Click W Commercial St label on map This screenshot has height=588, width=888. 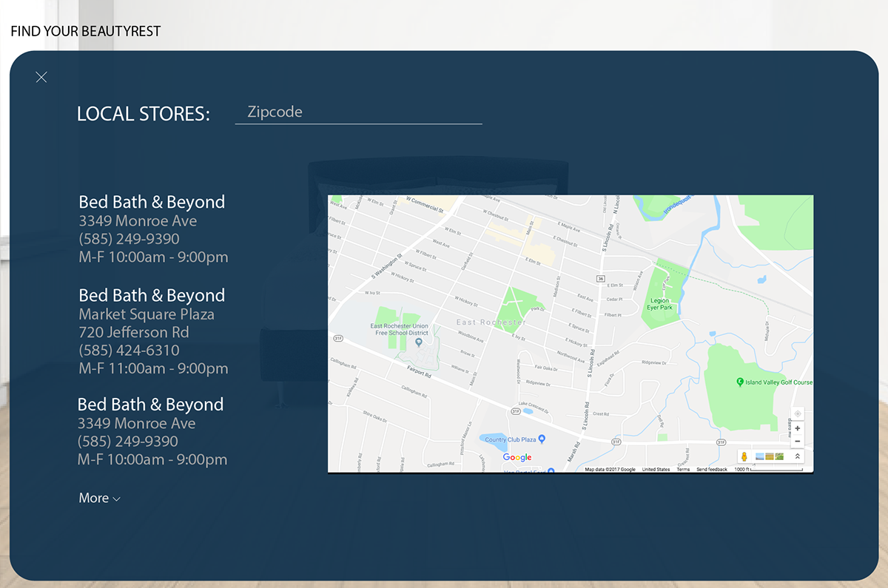425,204
